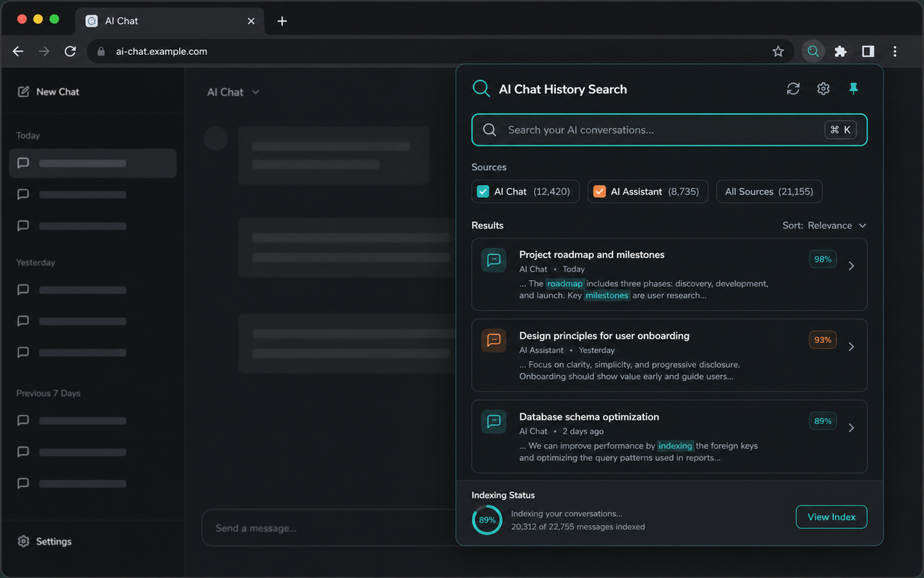
Task: Open Database schema result with its chevron
Action: click(852, 428)
